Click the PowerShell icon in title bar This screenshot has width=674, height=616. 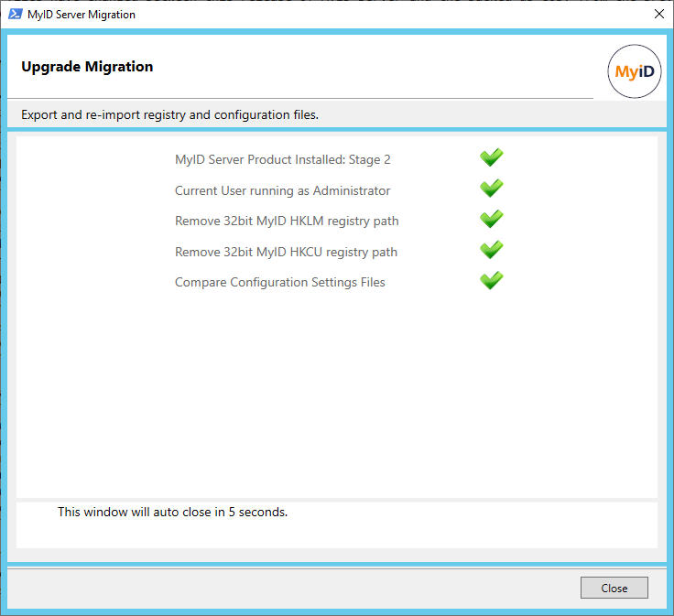pyautogui.click(x=15, y=14)
